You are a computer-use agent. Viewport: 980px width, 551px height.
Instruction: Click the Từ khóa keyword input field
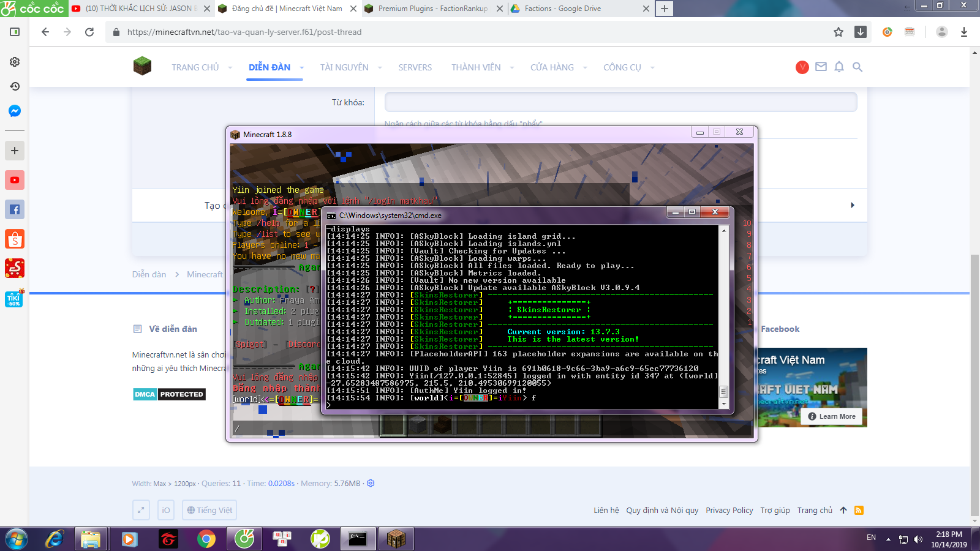(x=620, y=102)
